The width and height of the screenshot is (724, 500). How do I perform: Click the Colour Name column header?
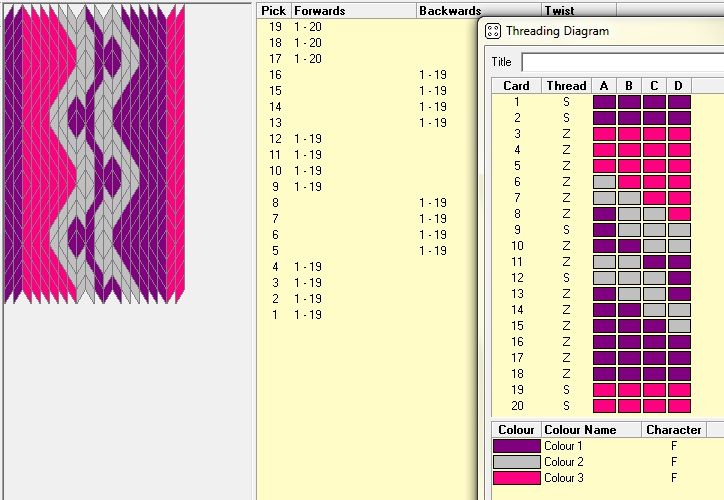pyautogui.click(x=591, y=430)
